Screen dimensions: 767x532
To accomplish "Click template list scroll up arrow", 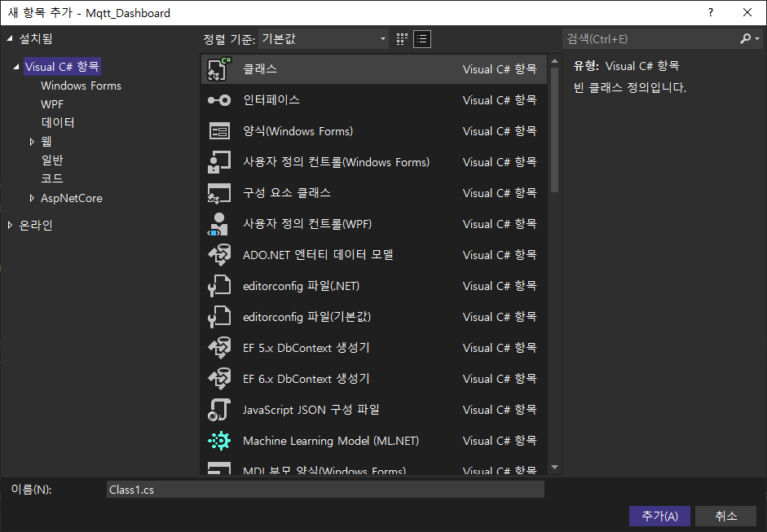I will pyautogui.click(x=554, y=61).
